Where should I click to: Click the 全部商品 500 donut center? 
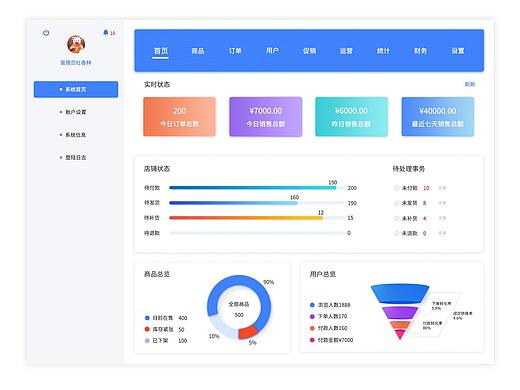(x=239, y=309)
